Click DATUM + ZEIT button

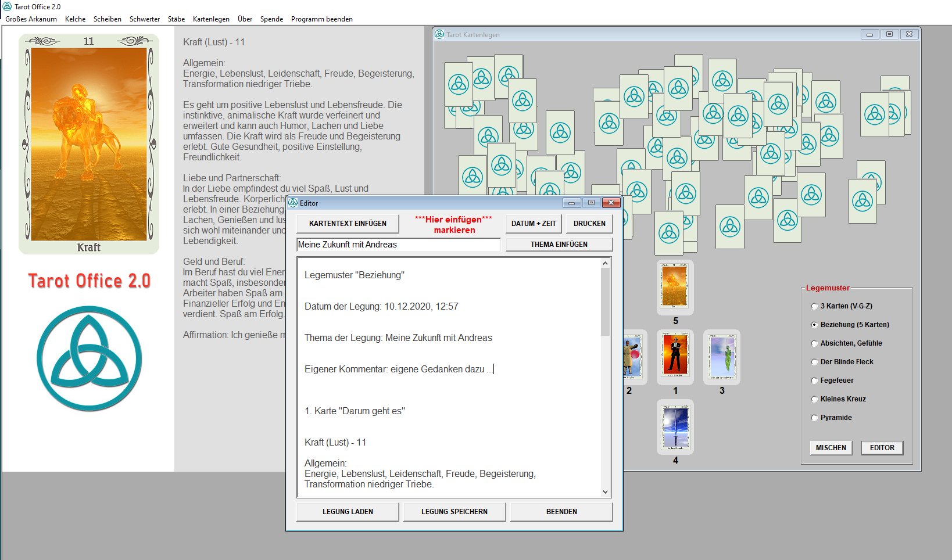(x=534, y=224)
